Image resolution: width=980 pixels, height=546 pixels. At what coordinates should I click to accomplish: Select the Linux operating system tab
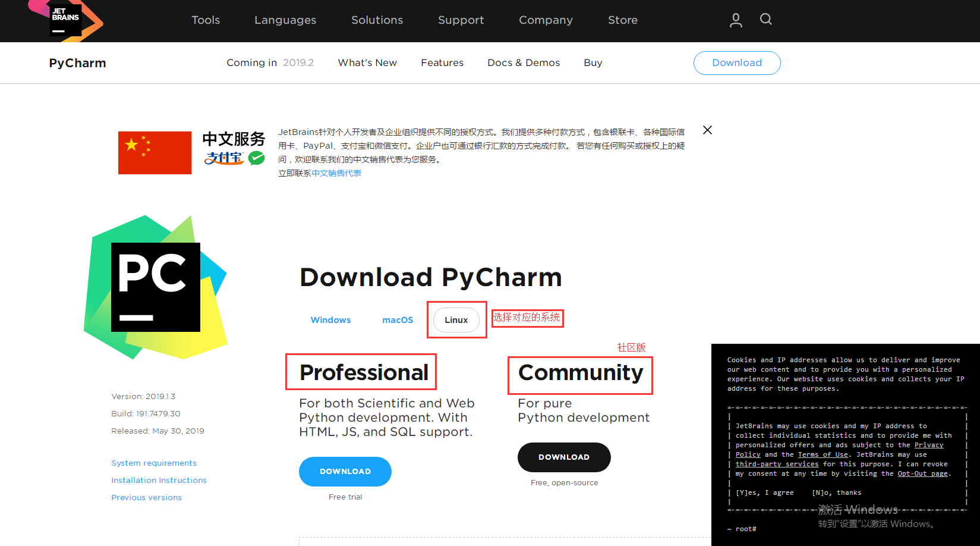pyautogui.click(x=456, y=319)
